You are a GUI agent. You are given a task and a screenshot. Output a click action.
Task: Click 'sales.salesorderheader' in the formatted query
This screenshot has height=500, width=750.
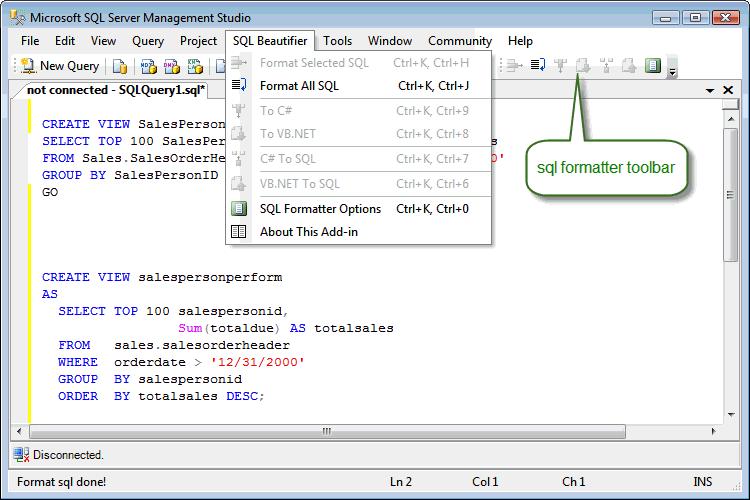tap(202, 345)
